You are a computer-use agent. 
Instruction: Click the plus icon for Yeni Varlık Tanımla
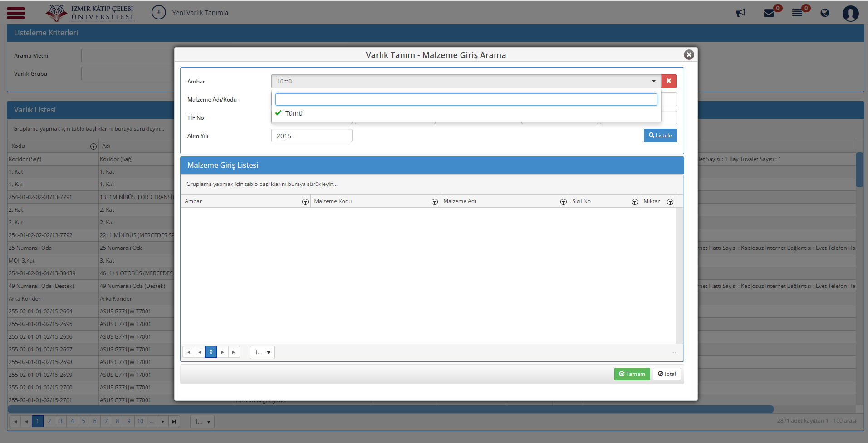[158, 12]
